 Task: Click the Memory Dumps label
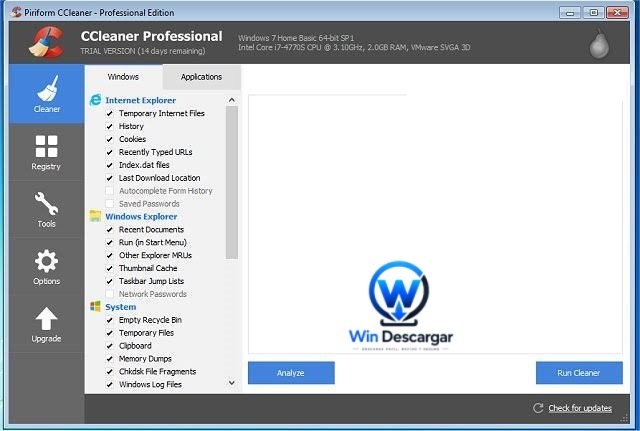[145, 359]
